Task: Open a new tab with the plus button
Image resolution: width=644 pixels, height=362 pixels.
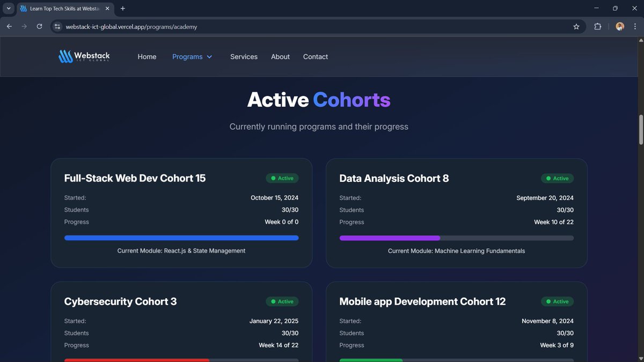Action: tap(123, 9)
